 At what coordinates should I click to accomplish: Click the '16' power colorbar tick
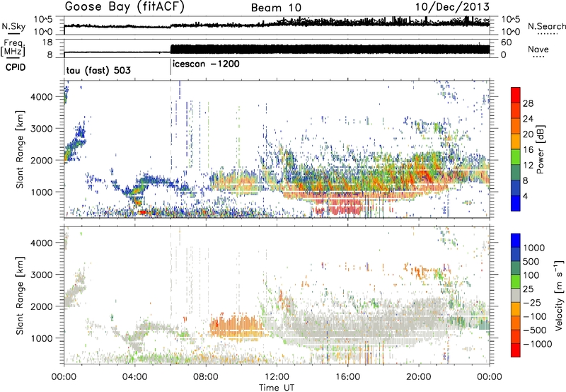(528, 150)
